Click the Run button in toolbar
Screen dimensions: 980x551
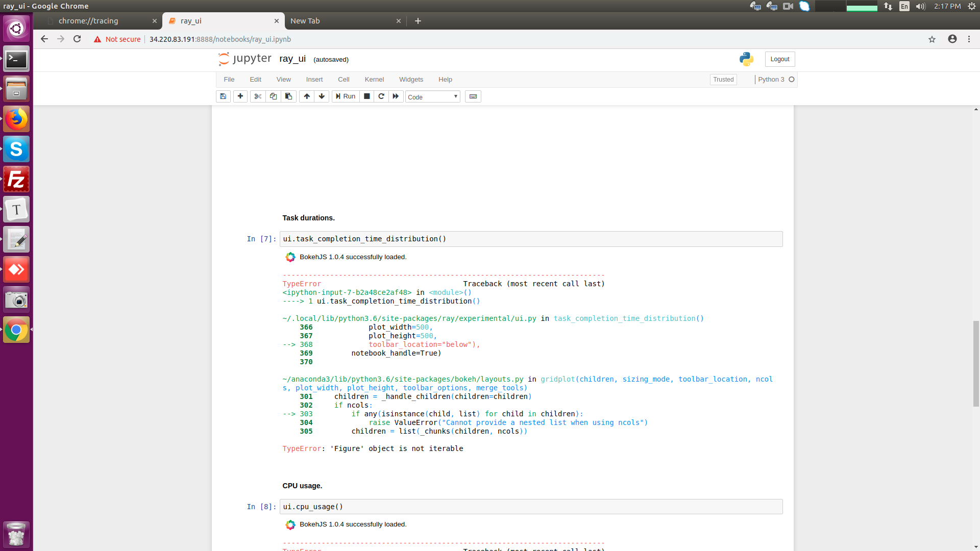click(x=346, y=96)
